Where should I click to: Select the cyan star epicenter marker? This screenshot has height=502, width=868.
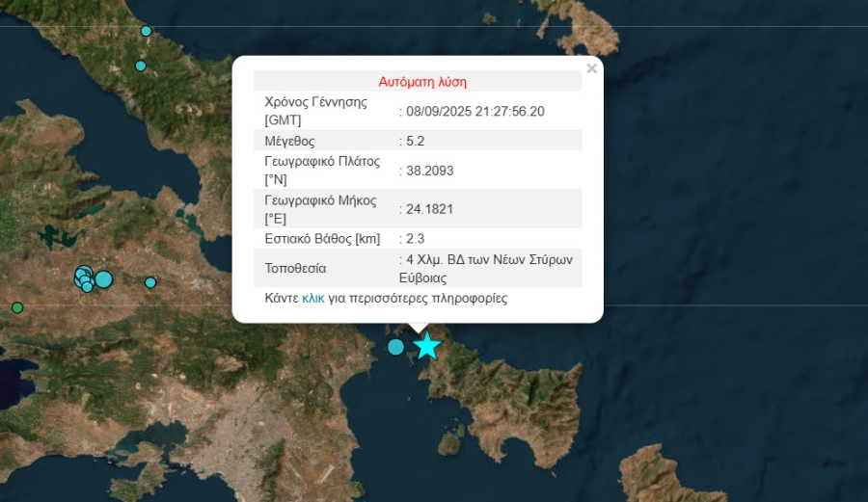coord(426,345)
